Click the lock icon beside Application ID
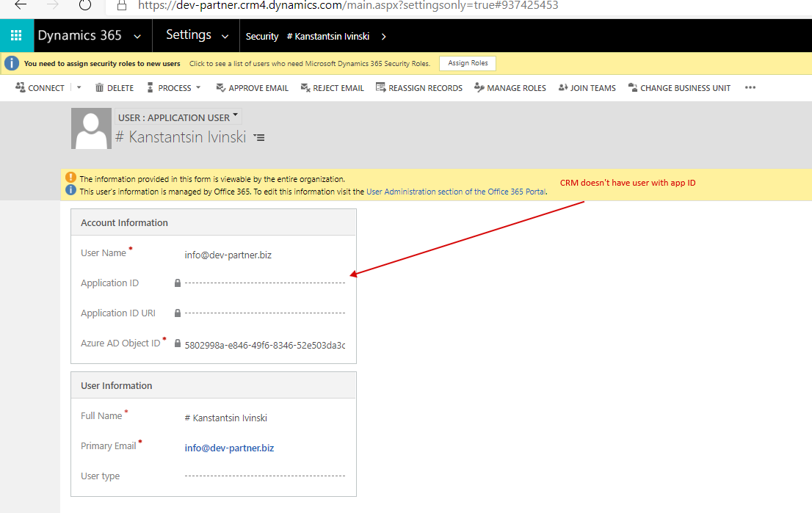Viewport: 812px width, 513px height. (178, 283)
